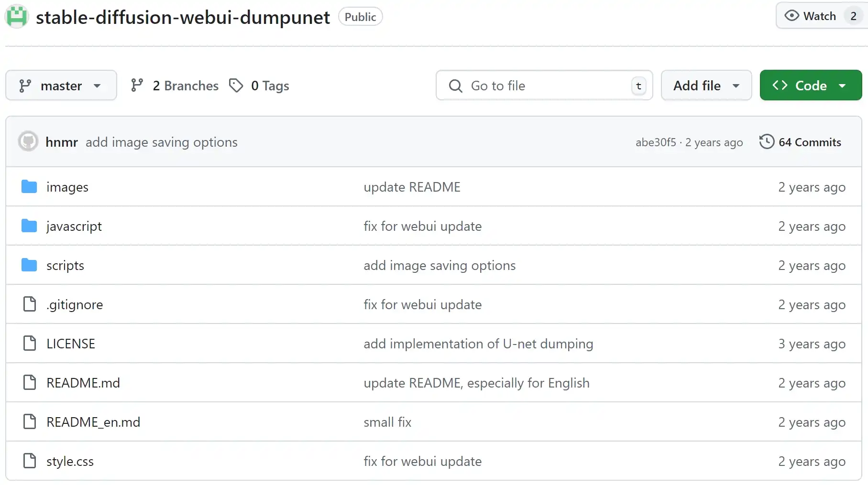Click the eye icon on Watch button
This screenshot has height=485, width=868.
(792, 16)
